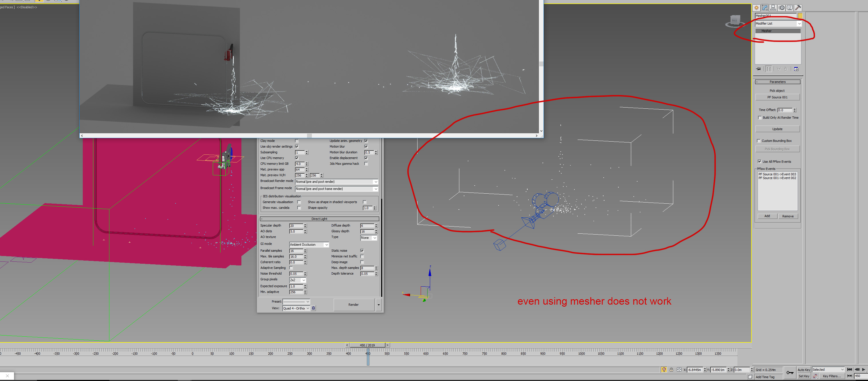Switch to the Hierarchy panel tab
Screen dimensions: 868x381
coord(773,7)
